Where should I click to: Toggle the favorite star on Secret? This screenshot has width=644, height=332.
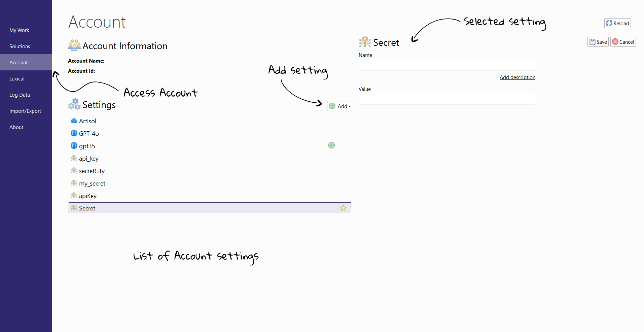coord(343,208)
